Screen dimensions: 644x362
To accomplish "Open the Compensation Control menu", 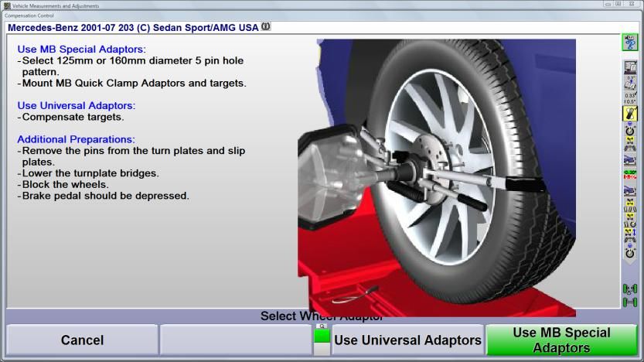I will click(29, 15).
